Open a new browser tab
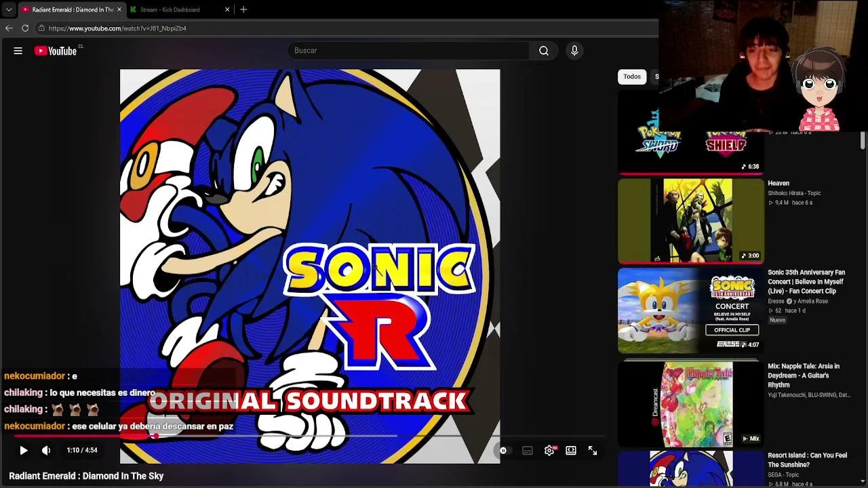Viewport: 868px width, 488px height. tap(243, 9)
